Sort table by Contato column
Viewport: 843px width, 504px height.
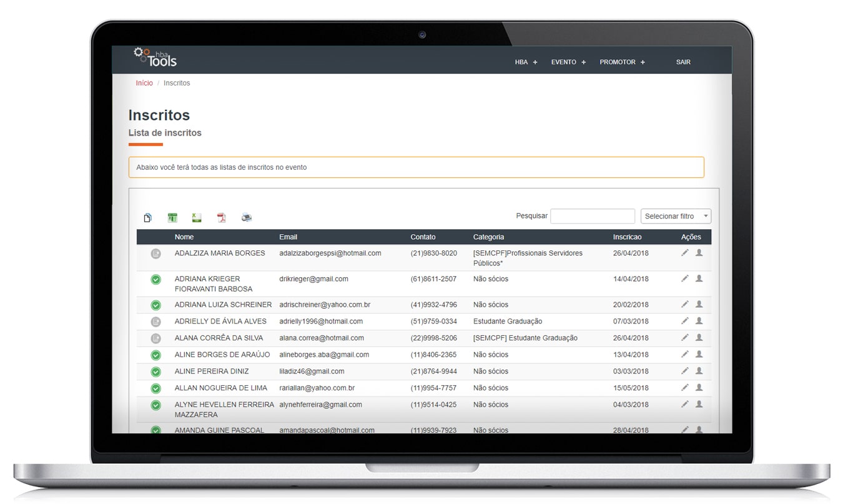coord(423,237)
